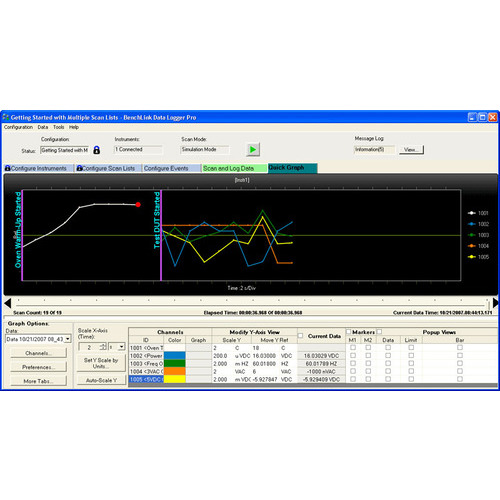Open Preferences... in Graph Options
The width and height of the screenshot is (500, 500).
click(x=38, y=367)
